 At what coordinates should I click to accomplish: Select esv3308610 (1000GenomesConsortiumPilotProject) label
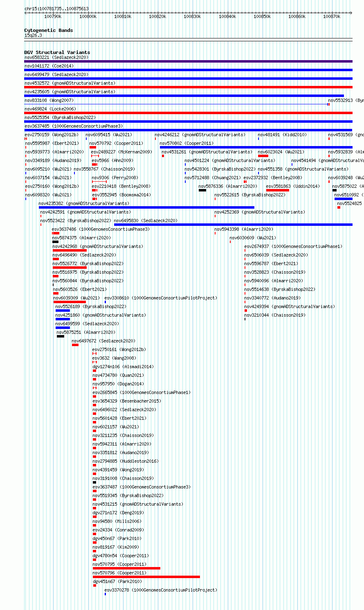click(x=161, y=298)
